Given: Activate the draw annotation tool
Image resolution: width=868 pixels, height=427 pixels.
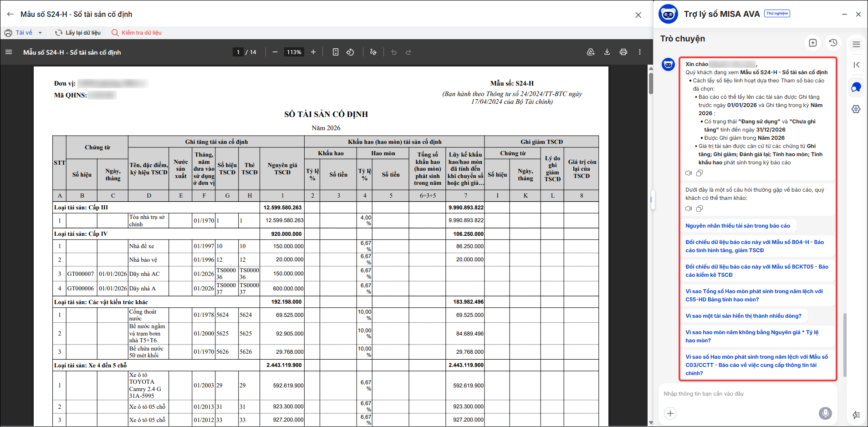Looking at the screenshot, I should pyautogui.click(x=373, y=52).
